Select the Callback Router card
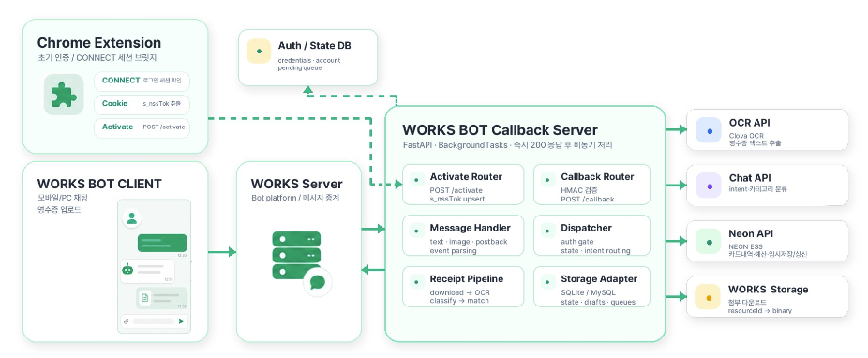The image size is (868, 358). click(591, 185)
